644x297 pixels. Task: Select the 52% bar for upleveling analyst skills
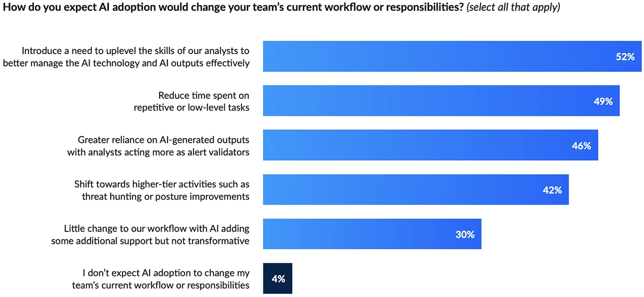[x=429, y=56]
